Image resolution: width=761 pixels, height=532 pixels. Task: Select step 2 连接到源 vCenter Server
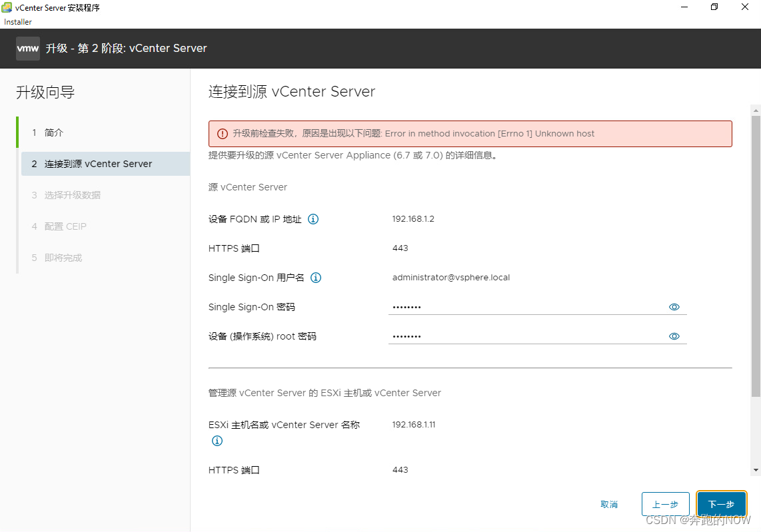(105, 164)
